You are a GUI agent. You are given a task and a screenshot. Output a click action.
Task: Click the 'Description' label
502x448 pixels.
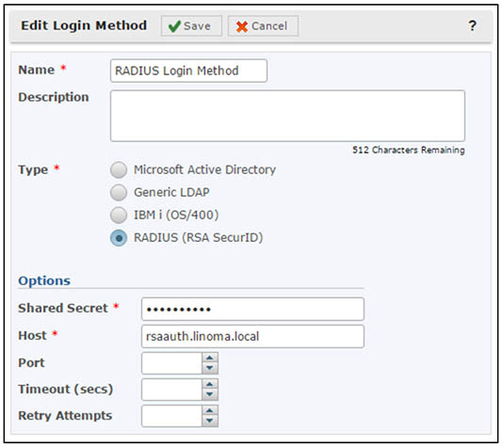pyautogui.click(x=54, y=97)
